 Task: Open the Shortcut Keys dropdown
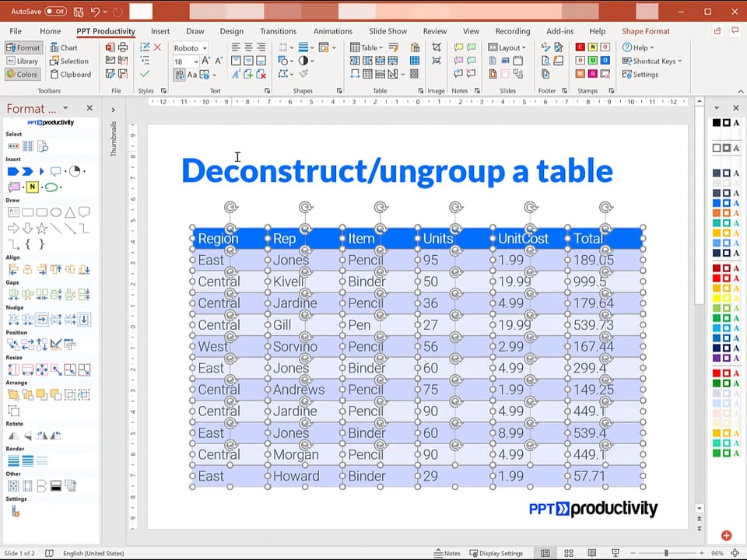(652, 61)
